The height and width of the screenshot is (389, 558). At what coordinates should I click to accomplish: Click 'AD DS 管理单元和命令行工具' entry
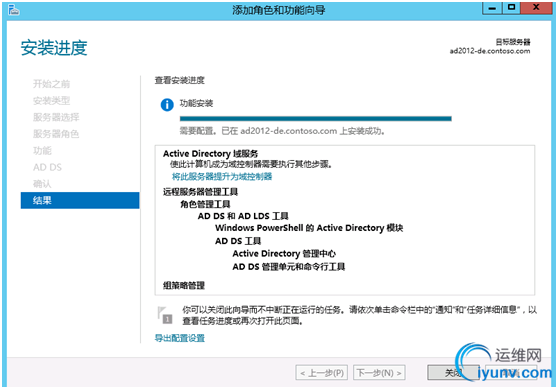289,267
